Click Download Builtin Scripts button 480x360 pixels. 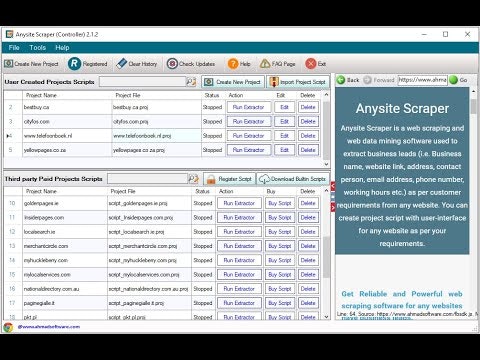click(x=293, y=179)
